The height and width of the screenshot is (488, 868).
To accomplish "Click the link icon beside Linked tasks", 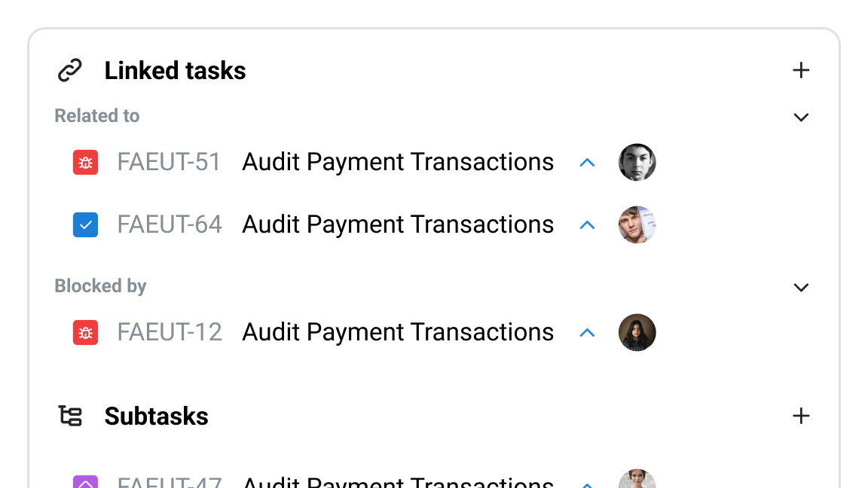I will pyautogui.click(x=70, y=70).
